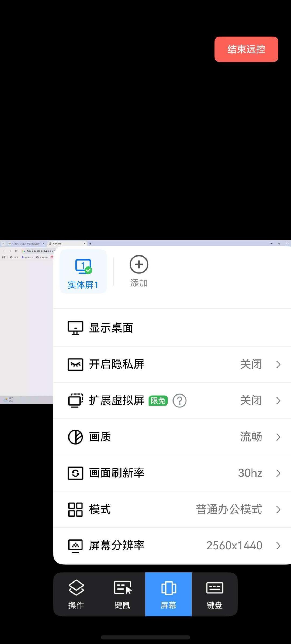Click the screen resolution monitor icon
Image resolution: width=291 pixels, height=644 pixels.
(x=75, y=546)
